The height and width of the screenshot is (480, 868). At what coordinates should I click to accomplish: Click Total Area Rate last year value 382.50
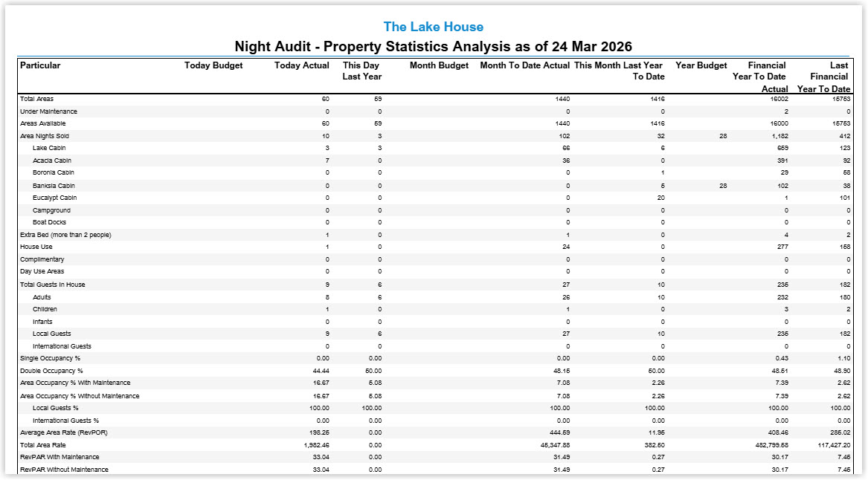(655, 445)
